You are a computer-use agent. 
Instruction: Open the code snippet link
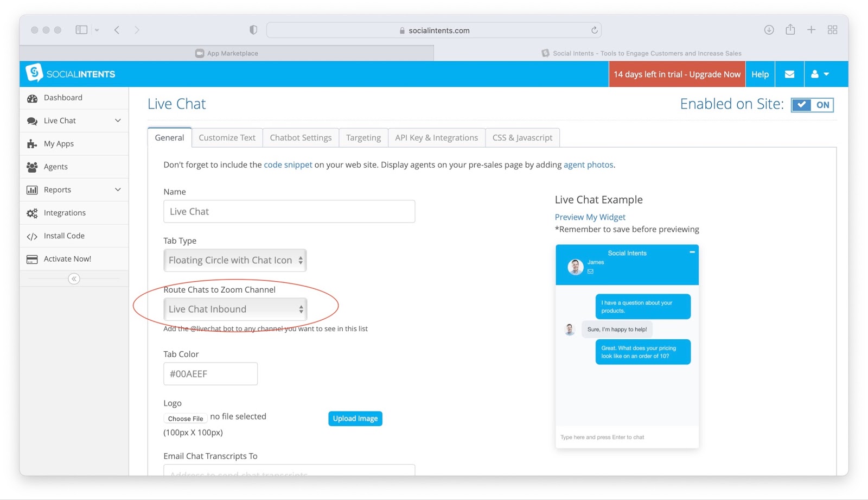288,164
